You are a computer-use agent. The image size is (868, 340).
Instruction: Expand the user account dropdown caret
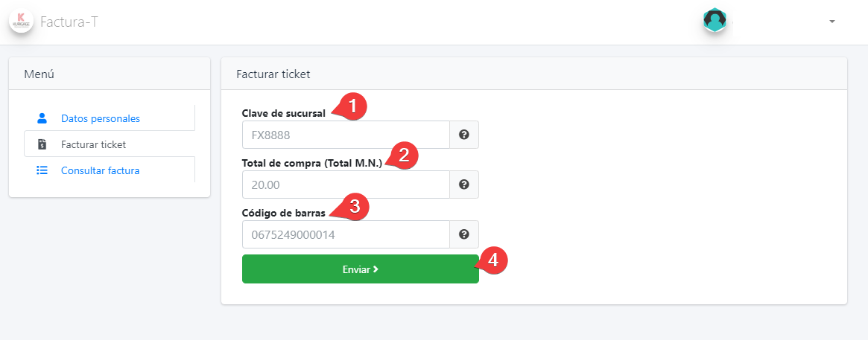(x=831, y=22)
